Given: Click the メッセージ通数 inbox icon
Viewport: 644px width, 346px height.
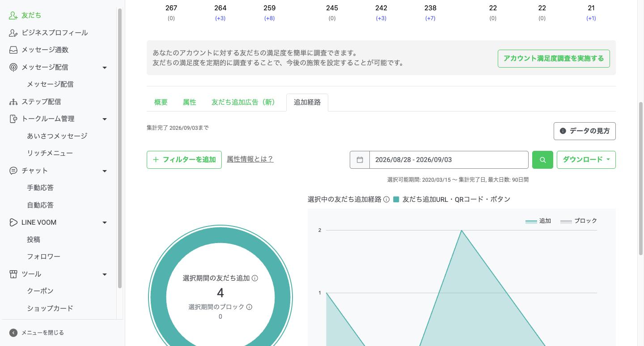Looking at the screenshot, I should point(13,50).
